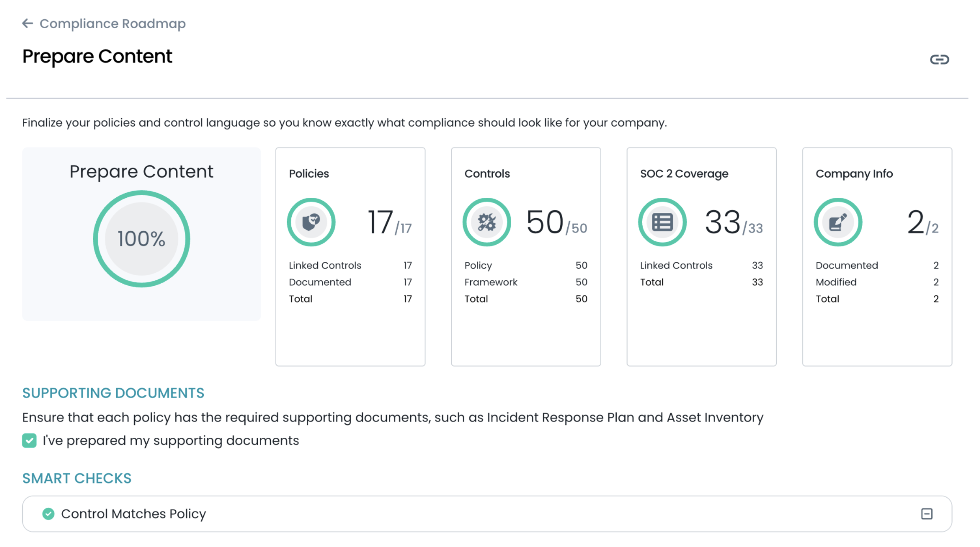Click the 50/50 controls count
Image resolution: width=980 pixels, height=547 pixels.
556,223
